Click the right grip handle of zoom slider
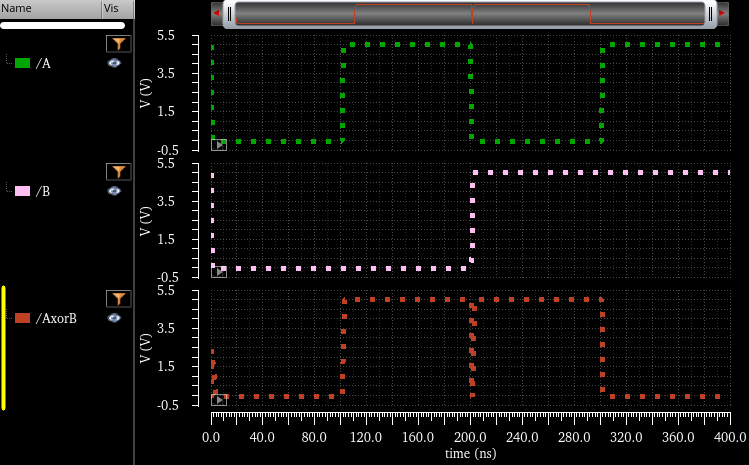Screen dimensions: 749x465 pos(710,14)
